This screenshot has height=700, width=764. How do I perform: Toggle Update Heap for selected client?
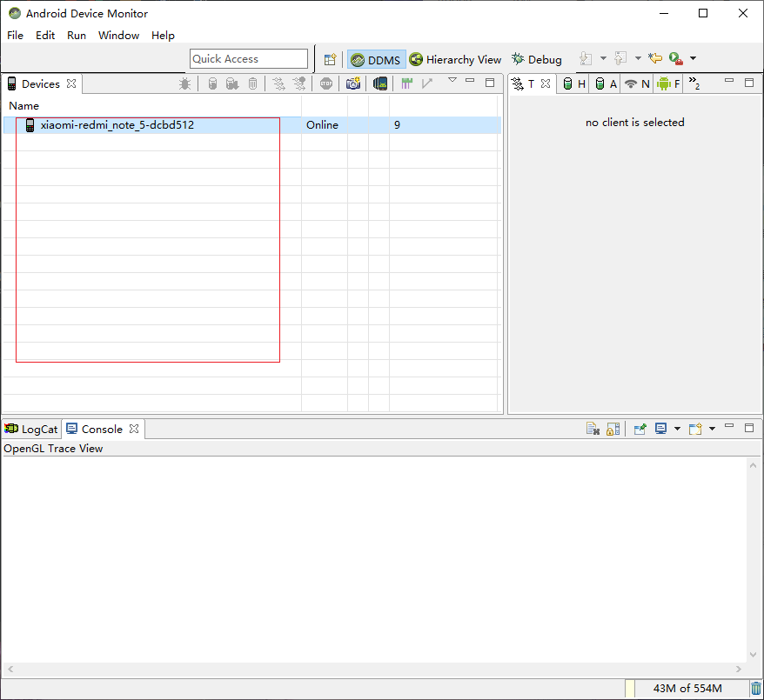(212, 83)
